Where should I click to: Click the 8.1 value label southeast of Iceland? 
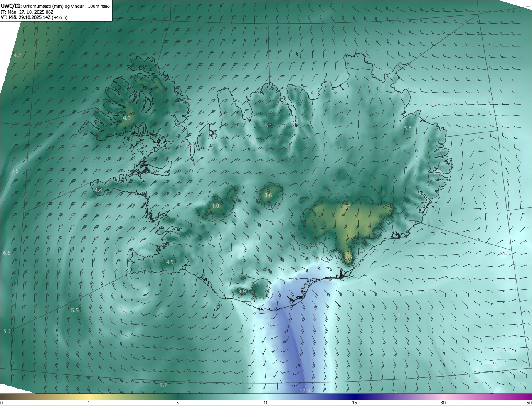[x=401, y=316]
